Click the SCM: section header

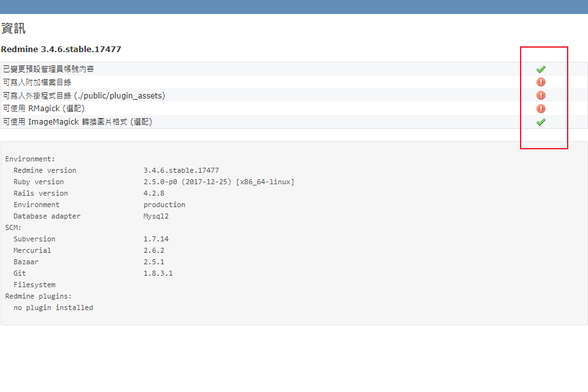[13, 227]
